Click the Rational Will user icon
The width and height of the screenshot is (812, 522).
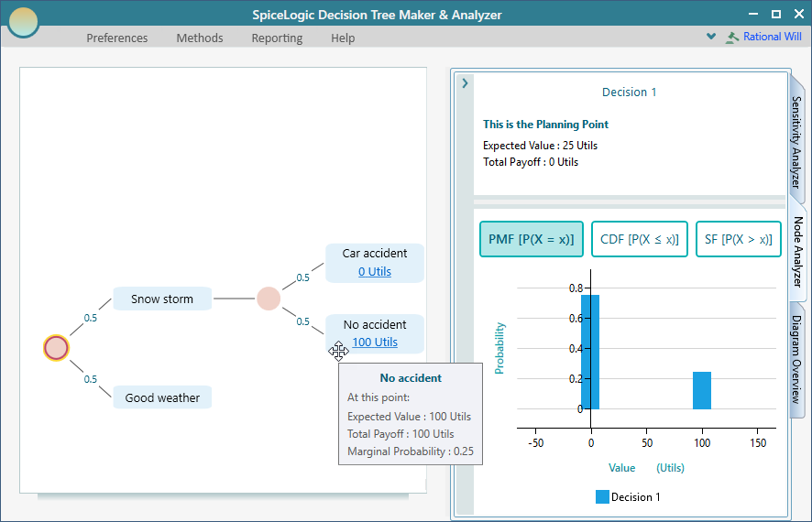point(731,38)
